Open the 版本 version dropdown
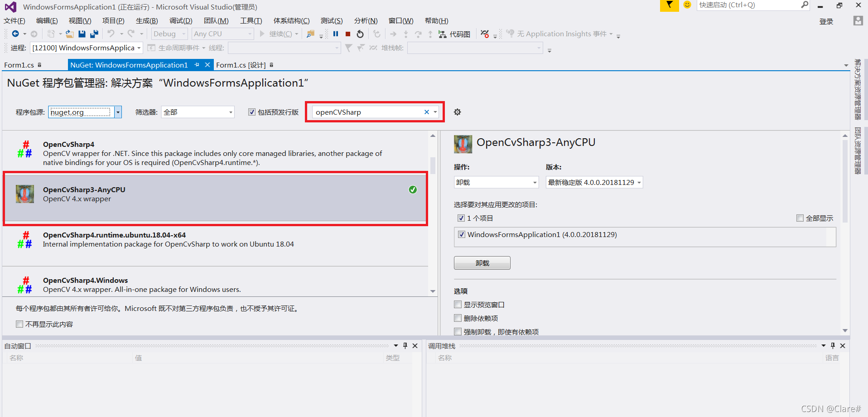 (x=639, y=182)
